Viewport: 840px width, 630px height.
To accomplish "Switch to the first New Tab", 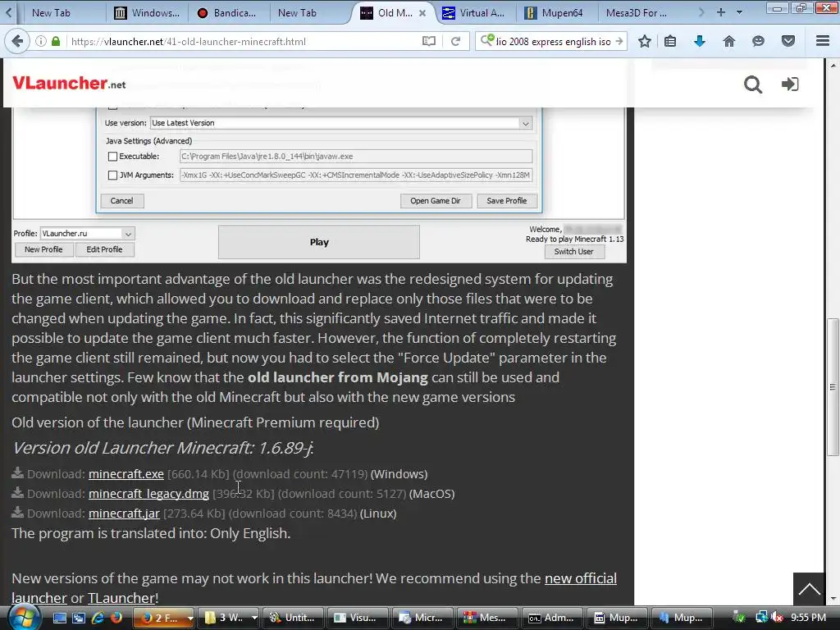I will (51, 13).
